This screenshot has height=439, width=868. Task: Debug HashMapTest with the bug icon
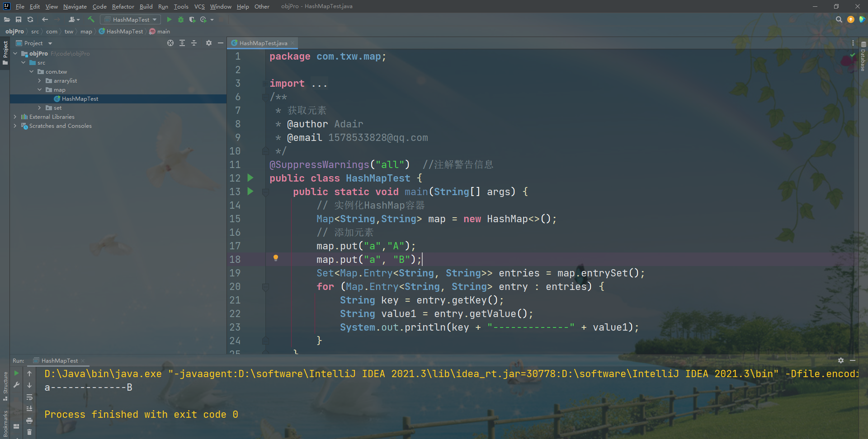181,19
